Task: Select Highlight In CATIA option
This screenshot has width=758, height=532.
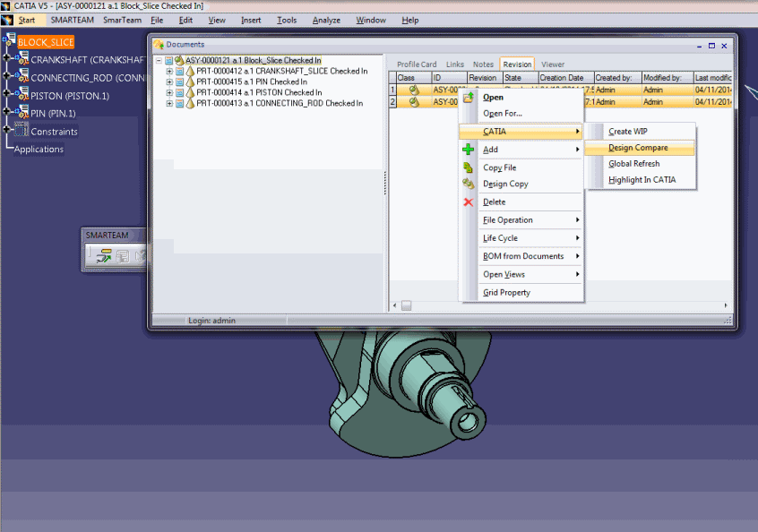Action: [639, 180]
